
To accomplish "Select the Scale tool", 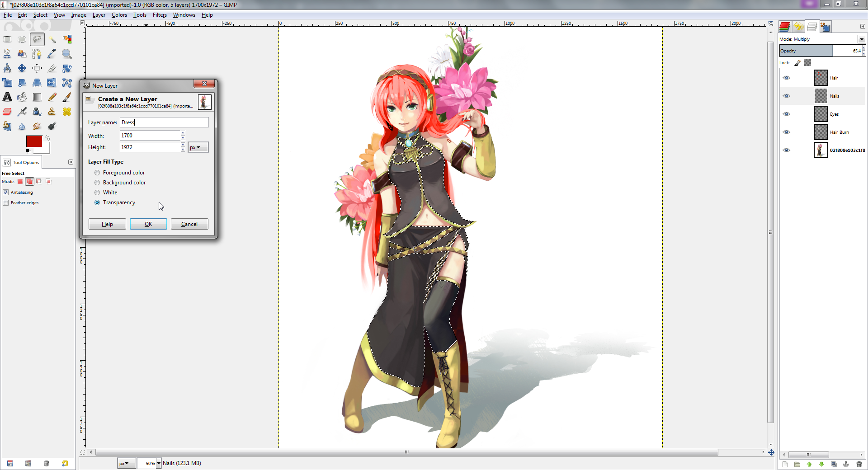I will [7, 83].
